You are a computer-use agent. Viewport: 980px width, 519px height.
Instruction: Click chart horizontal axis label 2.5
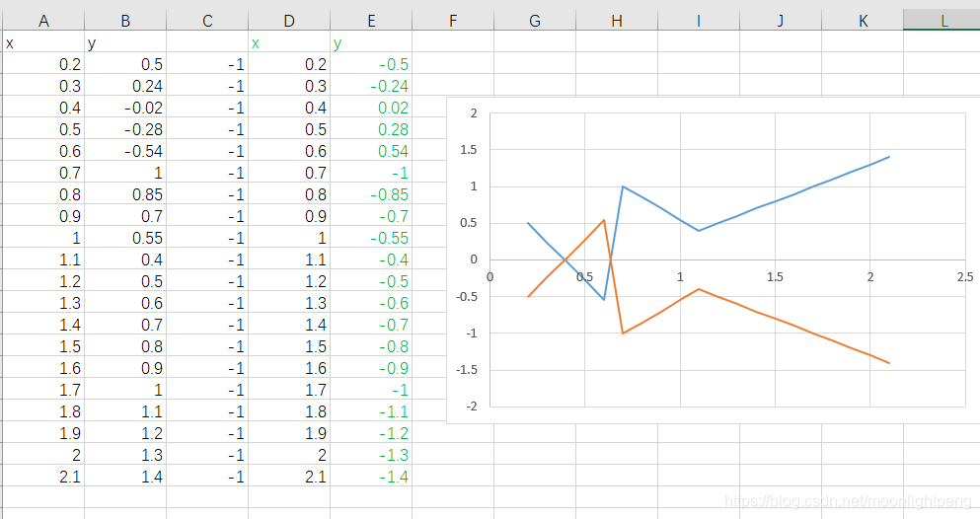tap(965, 276)
